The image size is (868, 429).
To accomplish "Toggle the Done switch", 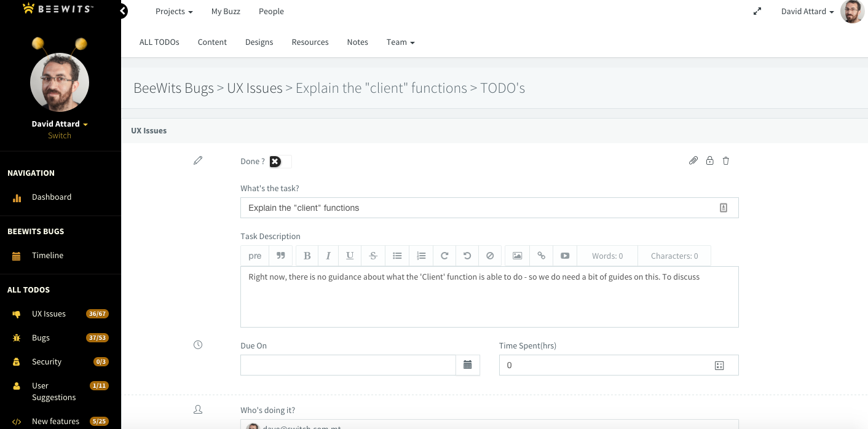I will click(280, 161).
